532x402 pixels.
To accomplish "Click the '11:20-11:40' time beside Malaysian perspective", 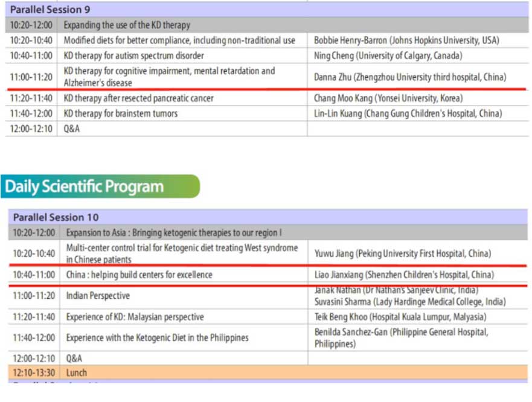I will (x=34, y=317).
